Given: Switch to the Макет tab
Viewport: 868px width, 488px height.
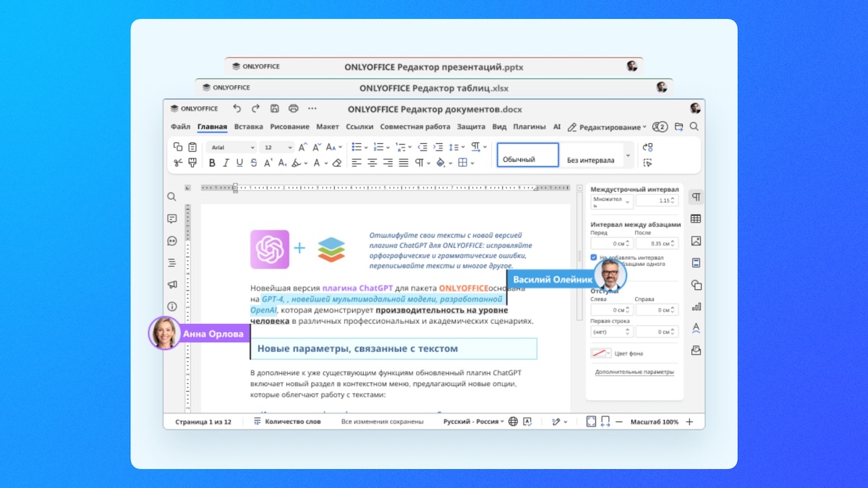Looking at the screenshot, I should pos(328,127).
